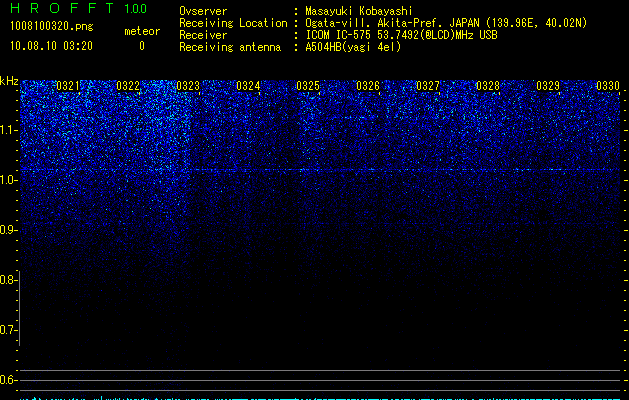Click the HROFFT title text
The width and height of the screenshot is (629, 400).
62,8
